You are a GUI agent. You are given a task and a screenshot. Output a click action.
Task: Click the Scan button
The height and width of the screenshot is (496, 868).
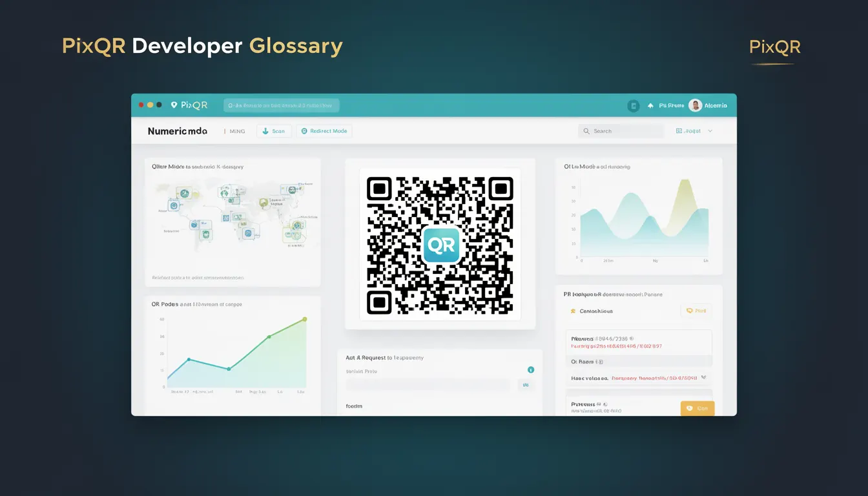(274, 131)
